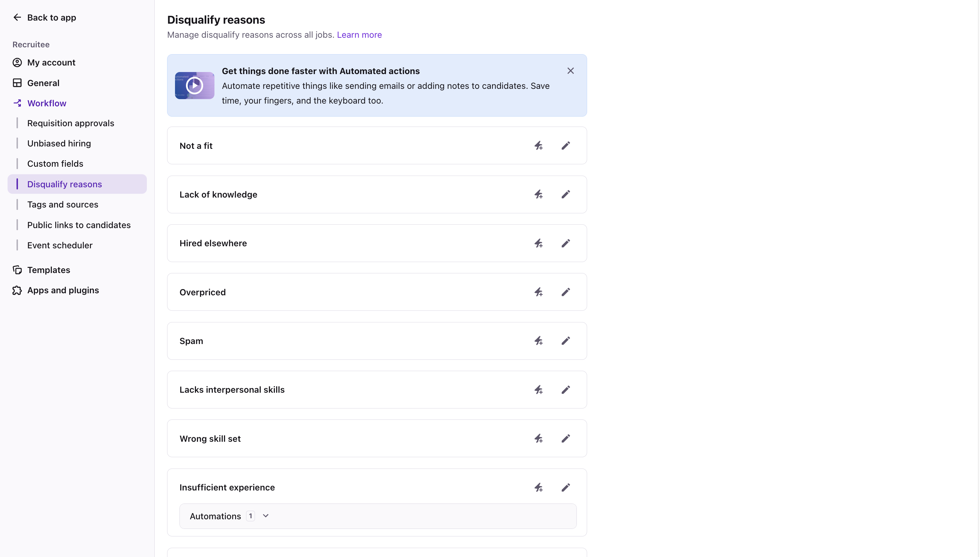The height and width of the screenshot is (557, 980).
Task: Switch to the General settings section
Action: [44, 83]
